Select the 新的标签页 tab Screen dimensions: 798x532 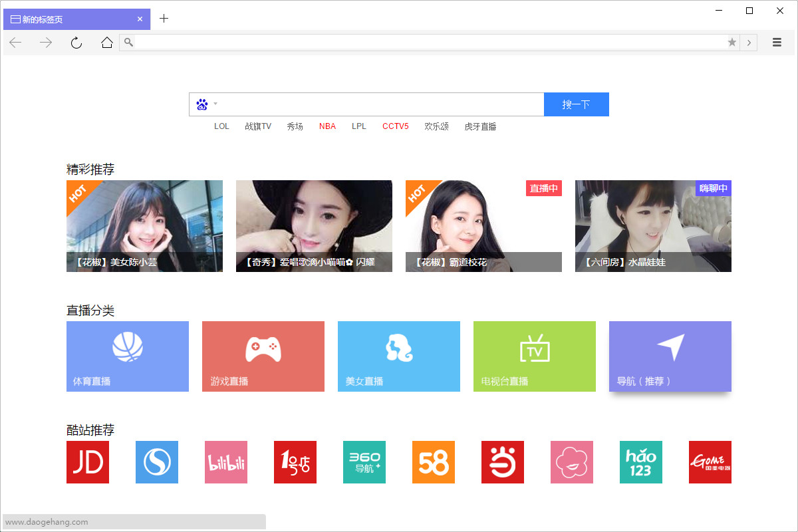click(x=73, y=19)
